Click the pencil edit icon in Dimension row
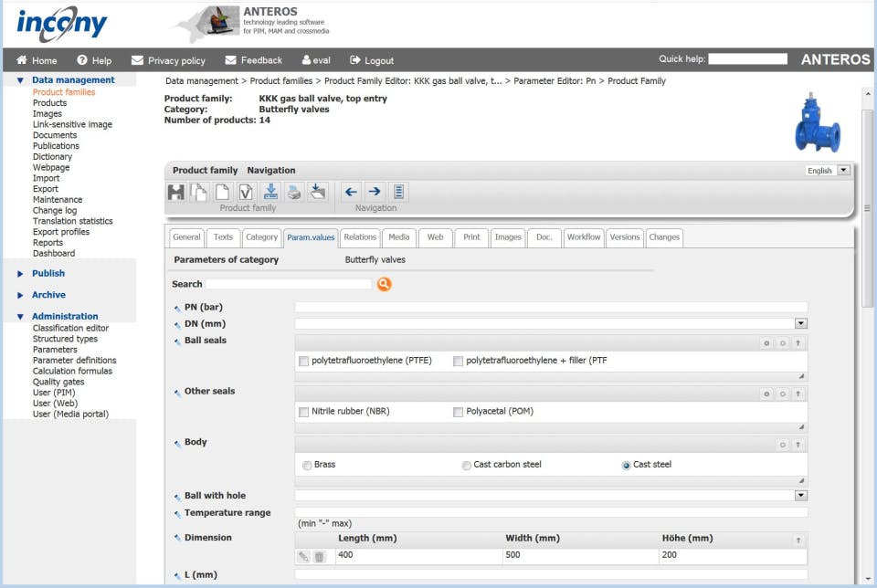The image size is (877, 588). [x=303, y=556]
